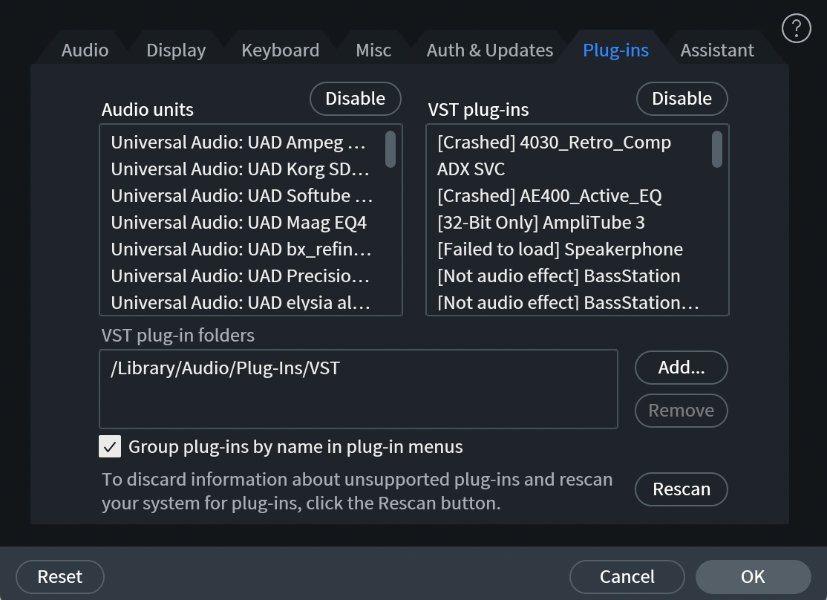Click the Add... folder button
827x600 pixels.
681,367
